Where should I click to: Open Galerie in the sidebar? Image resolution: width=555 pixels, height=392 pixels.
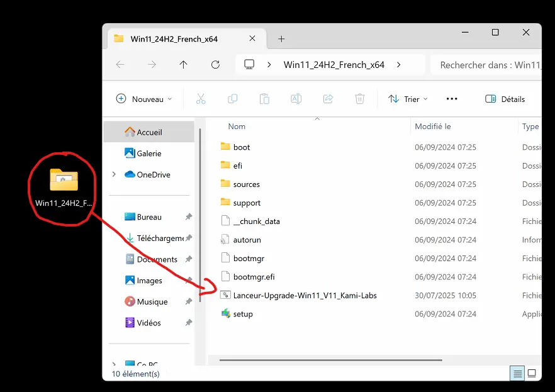click(149, 153)
